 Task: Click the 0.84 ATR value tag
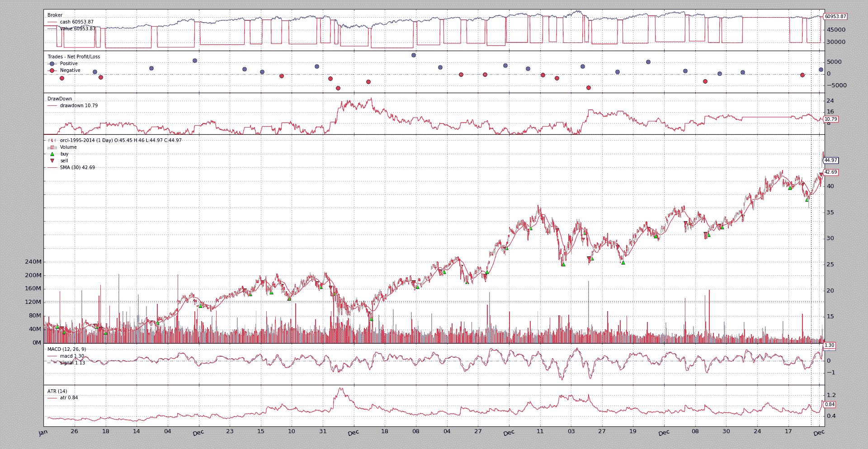pyautogui.click(x=830, y=405)
